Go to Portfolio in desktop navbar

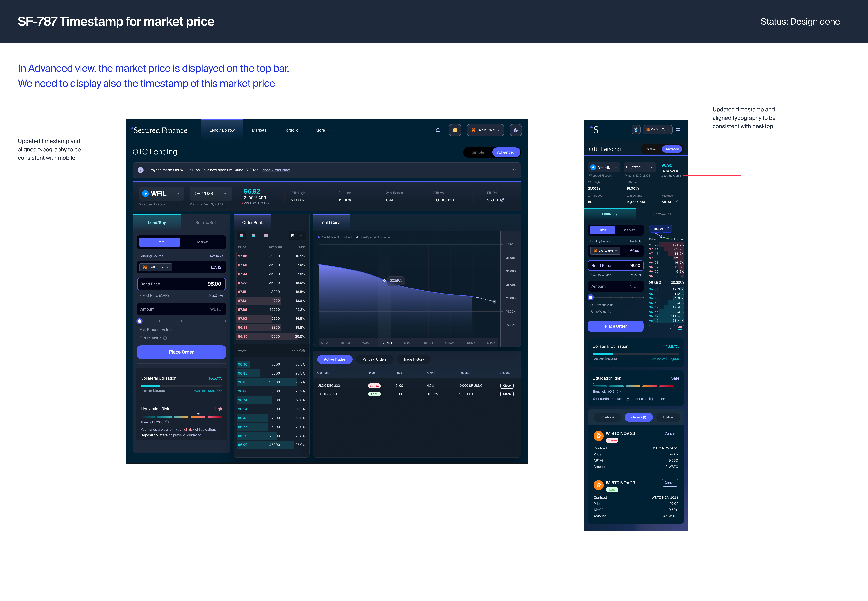click(291, 130)
